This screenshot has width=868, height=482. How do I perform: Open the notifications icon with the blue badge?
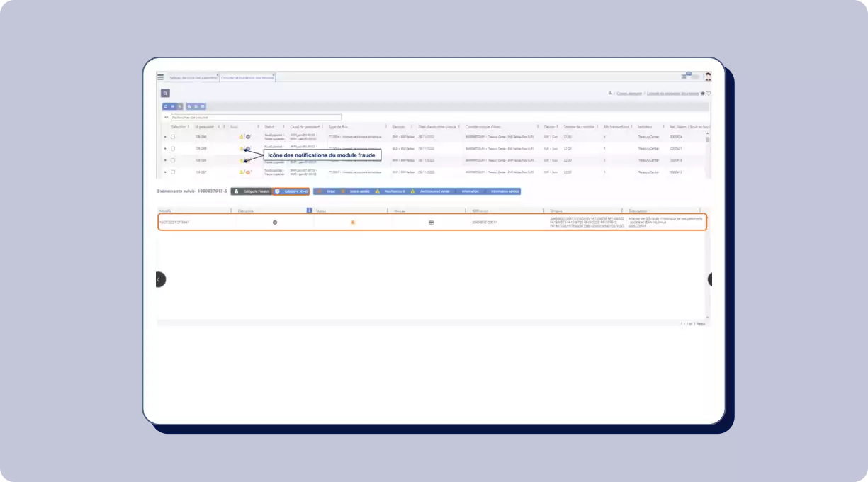685,76
